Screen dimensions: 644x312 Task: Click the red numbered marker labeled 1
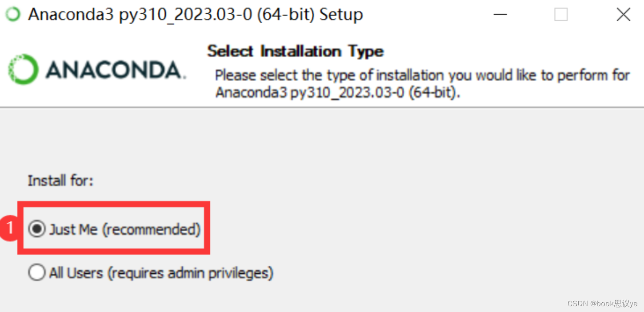(9, 228)
